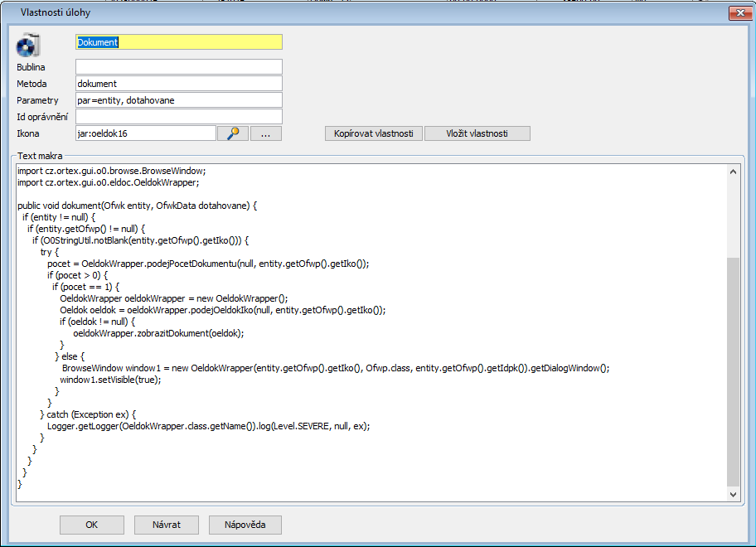Click the yellow Dokument name field
The image size is (756, 547).
(x=178, y=42)
